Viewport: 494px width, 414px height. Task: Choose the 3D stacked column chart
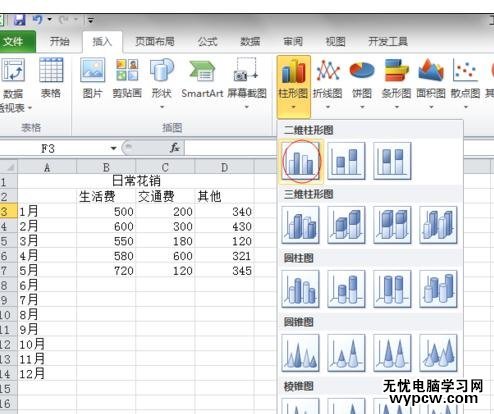tap(346, 225)
